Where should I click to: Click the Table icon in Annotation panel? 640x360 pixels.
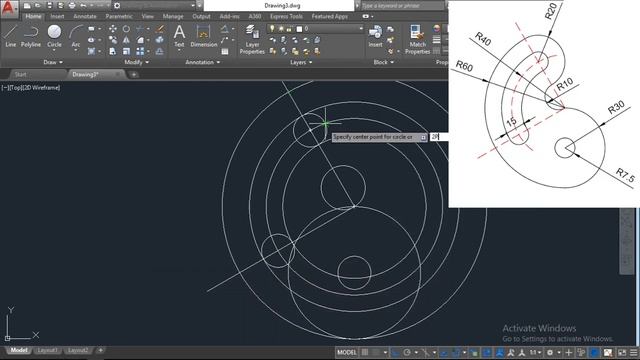coord(225,51)
